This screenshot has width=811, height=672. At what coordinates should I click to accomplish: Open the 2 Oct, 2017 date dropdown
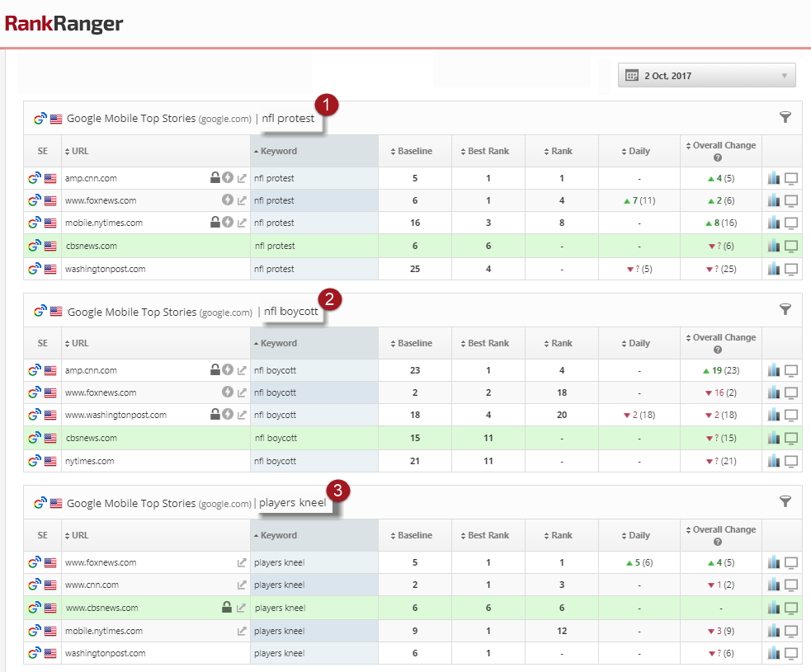point(706,75)
